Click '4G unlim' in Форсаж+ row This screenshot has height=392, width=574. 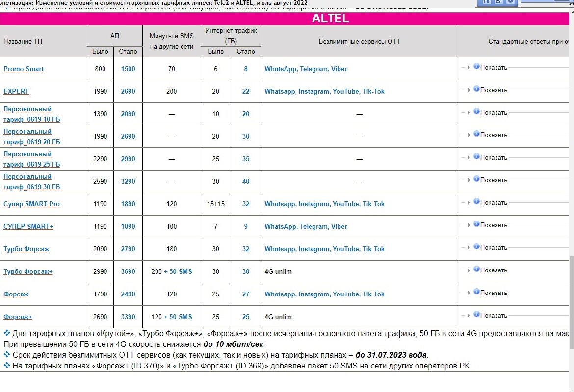(x=278, y=317)
